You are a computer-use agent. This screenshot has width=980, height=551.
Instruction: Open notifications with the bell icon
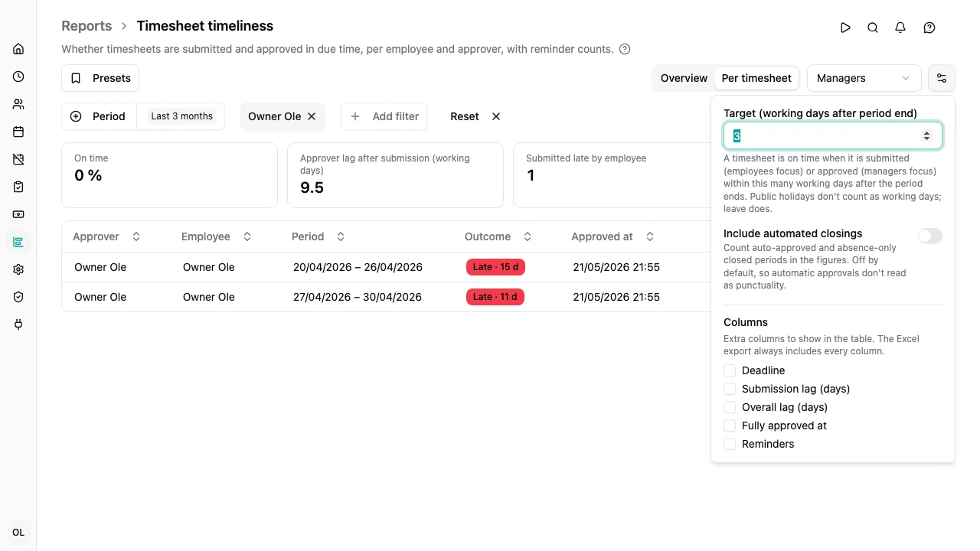tap(900, 28)
